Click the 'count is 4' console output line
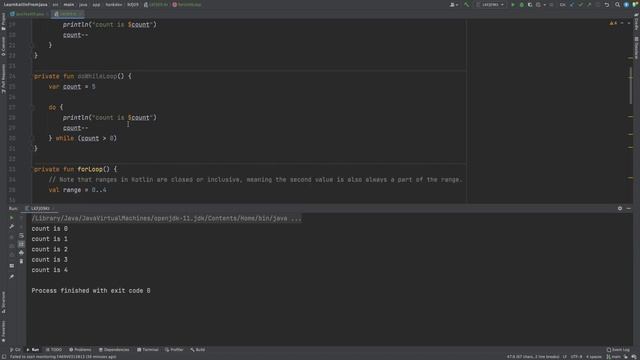The height and width of the screenshot is (360, 640). 49,270
